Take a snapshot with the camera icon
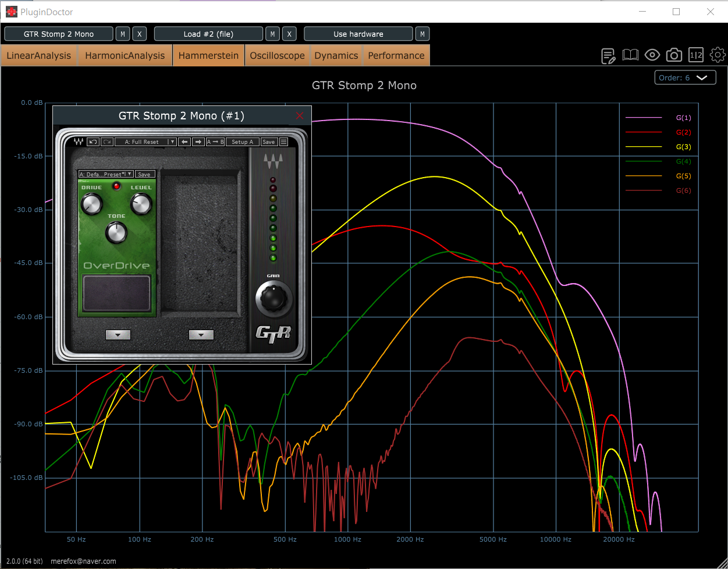Image resolution: width=728 pixels, height=569 pixels. [x=674, y=55]
